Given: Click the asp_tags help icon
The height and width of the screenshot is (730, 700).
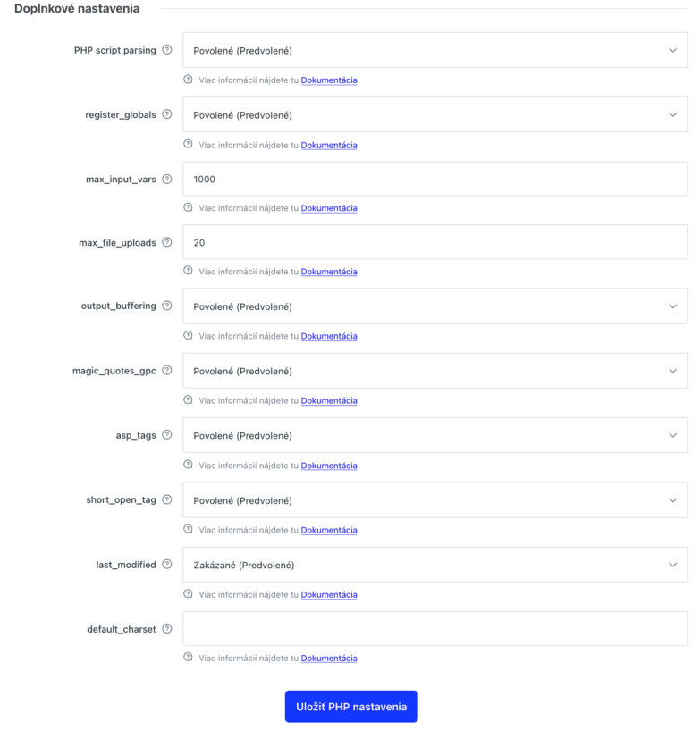Looking at the screenshot, I should point(167,435).
